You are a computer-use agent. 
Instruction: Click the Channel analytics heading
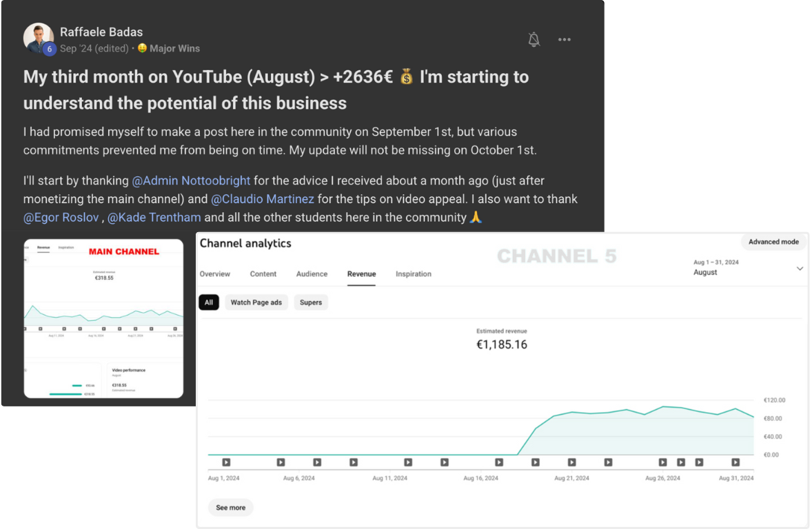(x=245, y=243)
